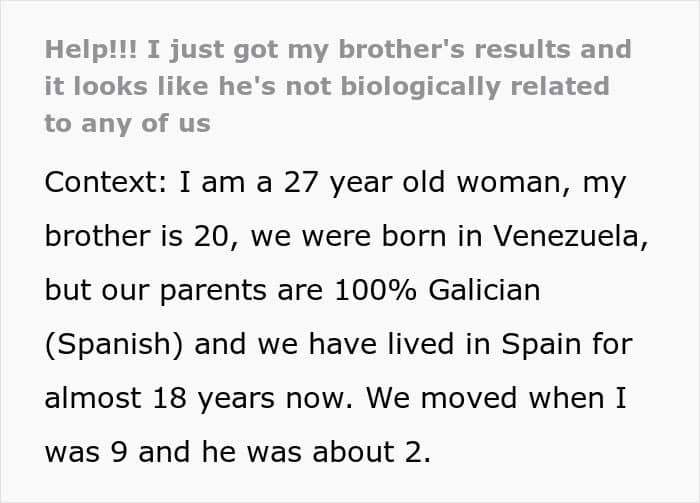Click the number '20' after 'brother is'
Viewport: 700px width, 503px height.
(211, 236)
